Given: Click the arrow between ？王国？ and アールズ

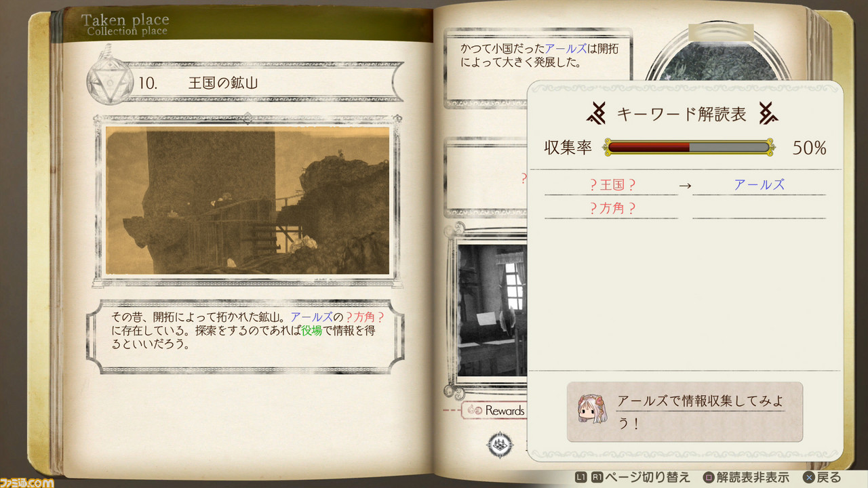Looking at the screenshot, I should coord(685,185).
